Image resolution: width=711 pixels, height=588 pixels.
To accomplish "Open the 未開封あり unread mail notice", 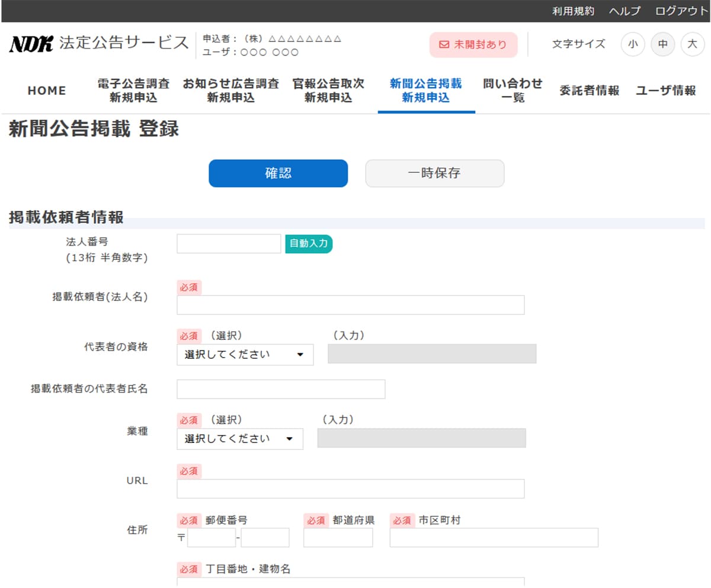I will point(473,44).
